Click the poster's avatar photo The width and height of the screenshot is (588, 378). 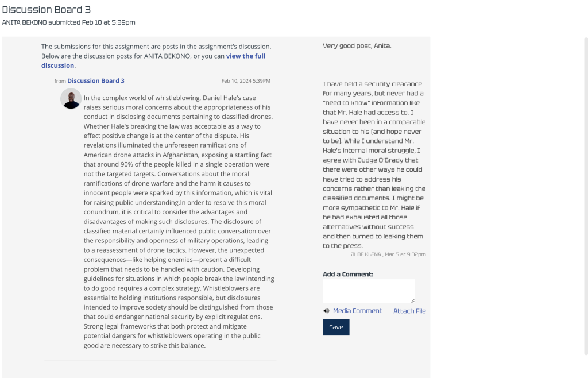pyautogui.click(x=71, y=99)
